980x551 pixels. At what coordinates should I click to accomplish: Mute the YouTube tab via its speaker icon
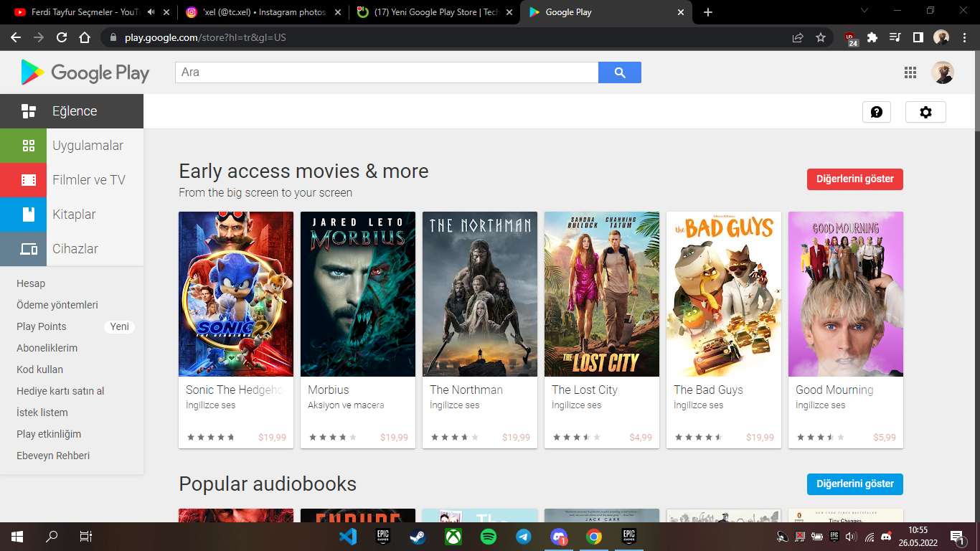pos(151,12)
